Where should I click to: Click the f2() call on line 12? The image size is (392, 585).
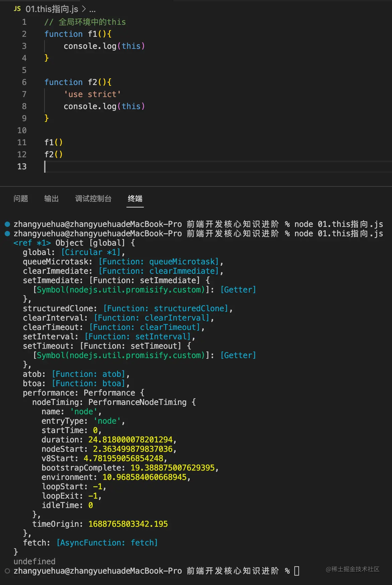click(54, 155)
